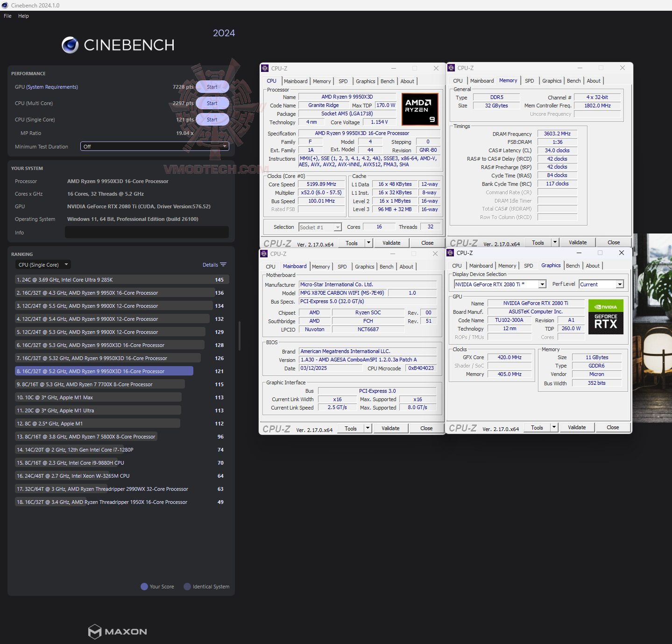The image size is (672, 644).
Task: Click the title bar icon of the CPU-Z memory timings window
Action: coord(451,68)
